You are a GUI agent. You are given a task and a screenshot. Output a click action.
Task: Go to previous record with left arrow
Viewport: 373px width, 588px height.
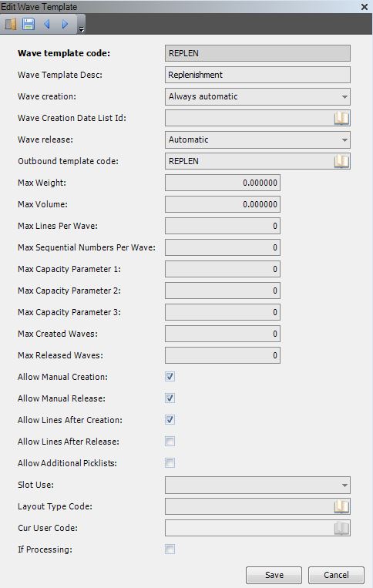(x=47, y=25)
